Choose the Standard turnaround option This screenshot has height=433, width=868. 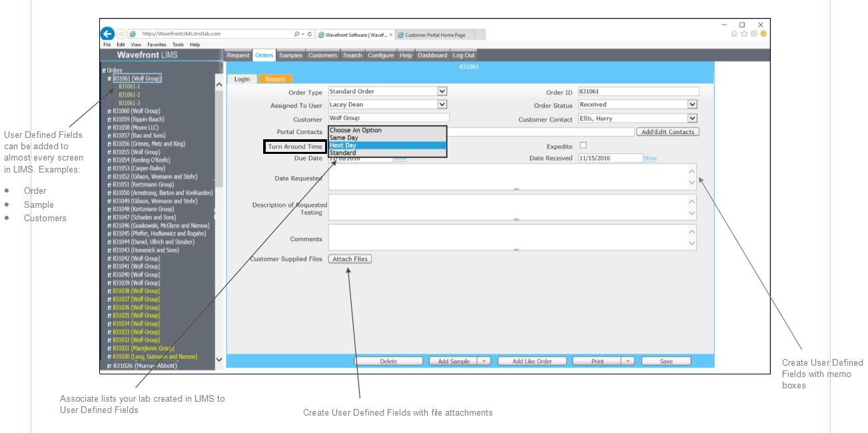[x=387, y=153]
